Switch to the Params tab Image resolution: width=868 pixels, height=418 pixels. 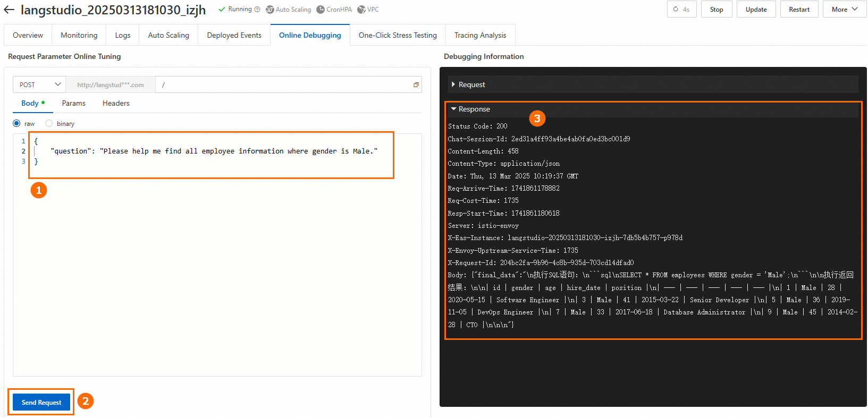click(73, 104)
